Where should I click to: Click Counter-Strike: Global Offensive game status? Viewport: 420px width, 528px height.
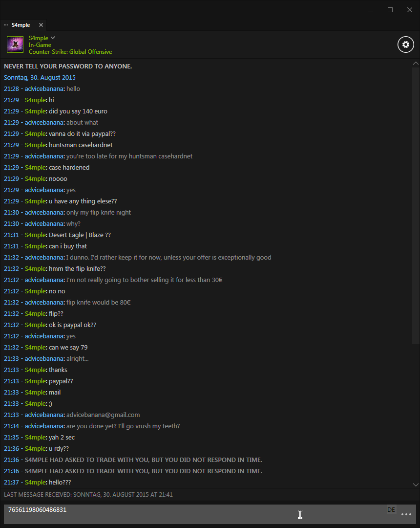tap(70, 51)
